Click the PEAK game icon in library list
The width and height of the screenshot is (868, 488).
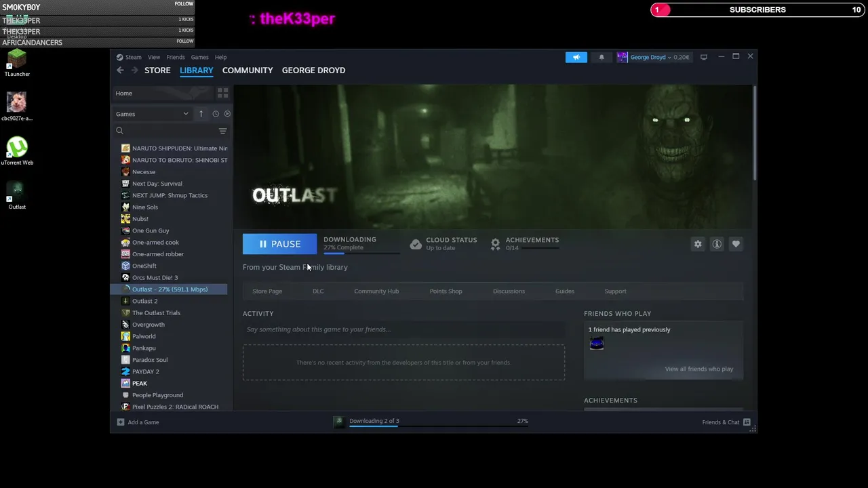[125, 383]
